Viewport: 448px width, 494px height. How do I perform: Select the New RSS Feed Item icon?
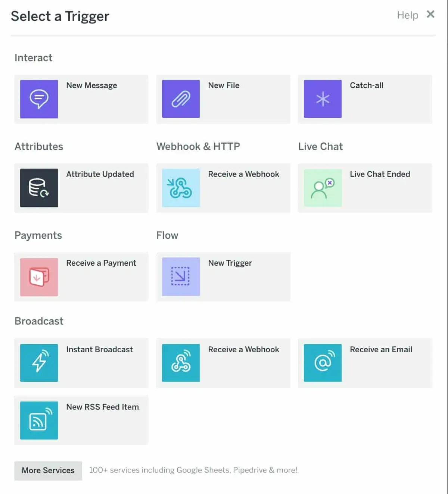tap(39, 420)
